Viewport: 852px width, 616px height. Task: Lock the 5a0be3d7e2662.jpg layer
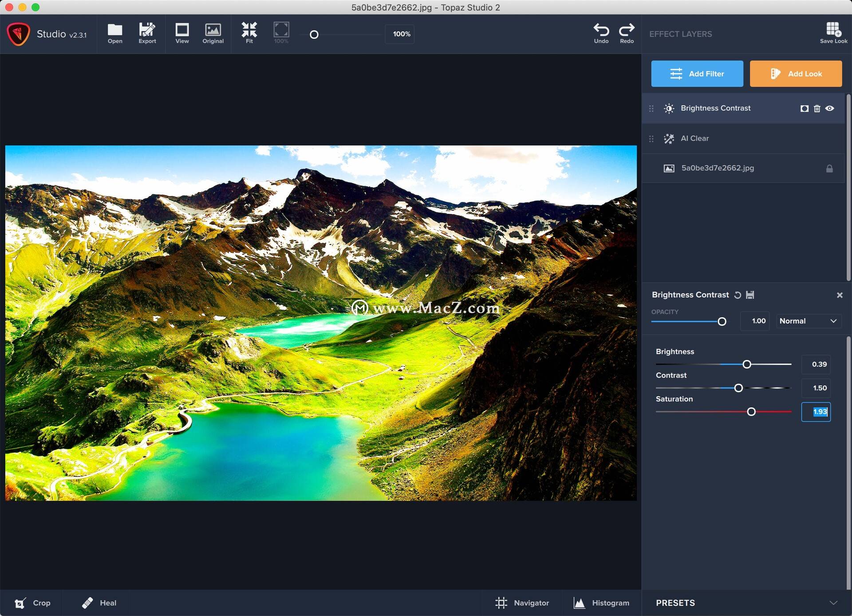click(x=829, y=168)
